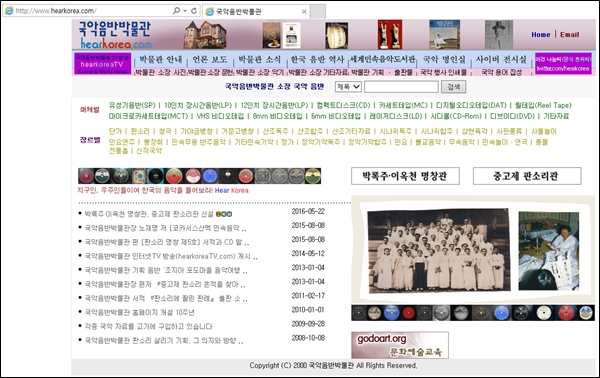The height and width of the screenshot is (378, 600).
Task: Click the godoart.org banner image
Action: click(400, 345)
